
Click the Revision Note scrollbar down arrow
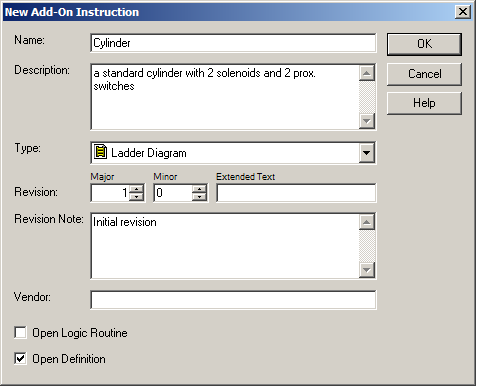click(x=367, y=270)
